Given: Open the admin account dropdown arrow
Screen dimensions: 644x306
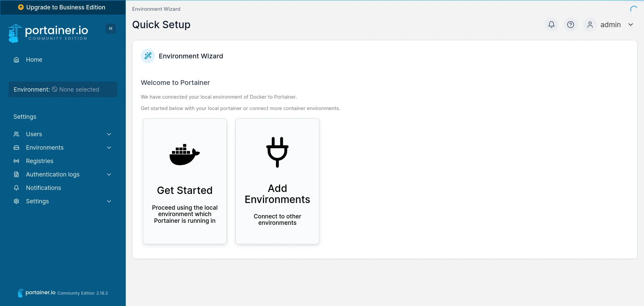Looking at the screenshot, I should [631, 24].
